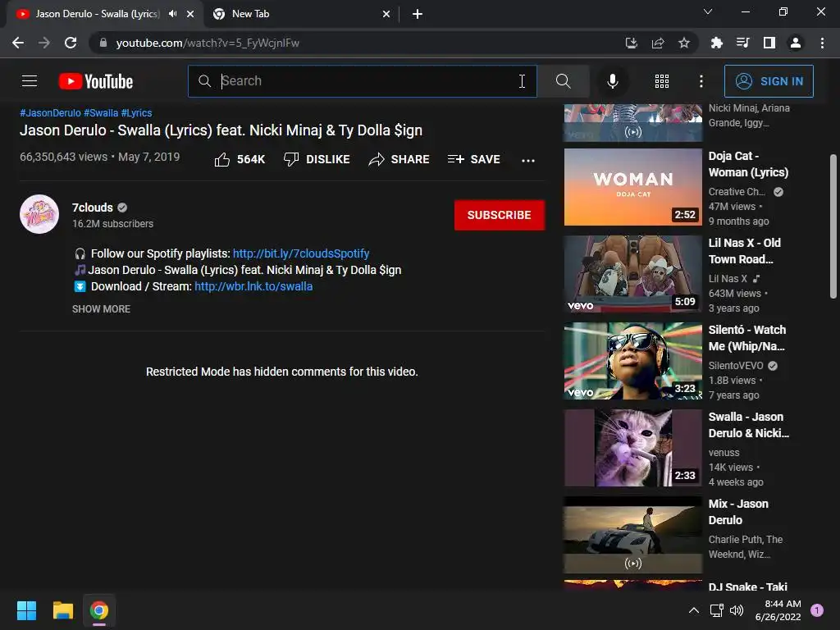
Task: Click the Chrome taskbar icon
Action: point(99,610)
